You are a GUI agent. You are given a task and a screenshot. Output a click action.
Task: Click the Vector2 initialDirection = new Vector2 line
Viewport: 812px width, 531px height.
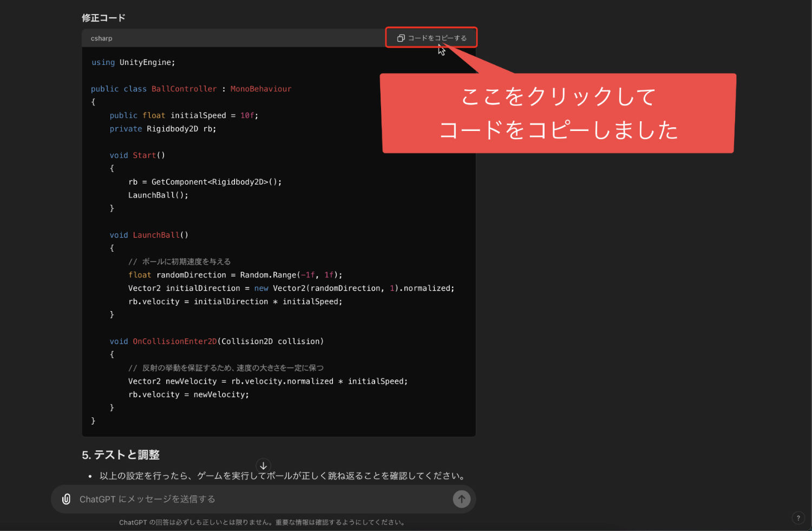click(x=291, y=288)
